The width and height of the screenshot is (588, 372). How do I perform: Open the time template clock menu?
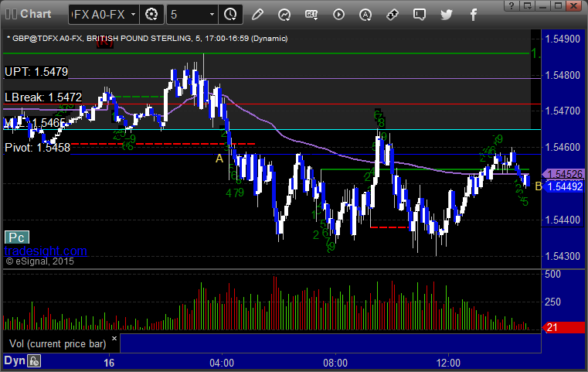(x=230, y=15)
